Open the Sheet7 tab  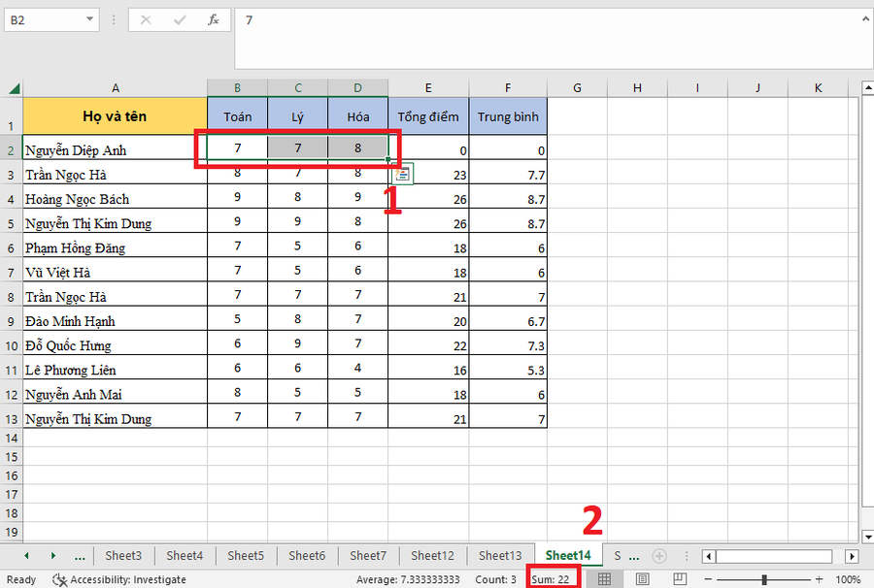[368, 556]
